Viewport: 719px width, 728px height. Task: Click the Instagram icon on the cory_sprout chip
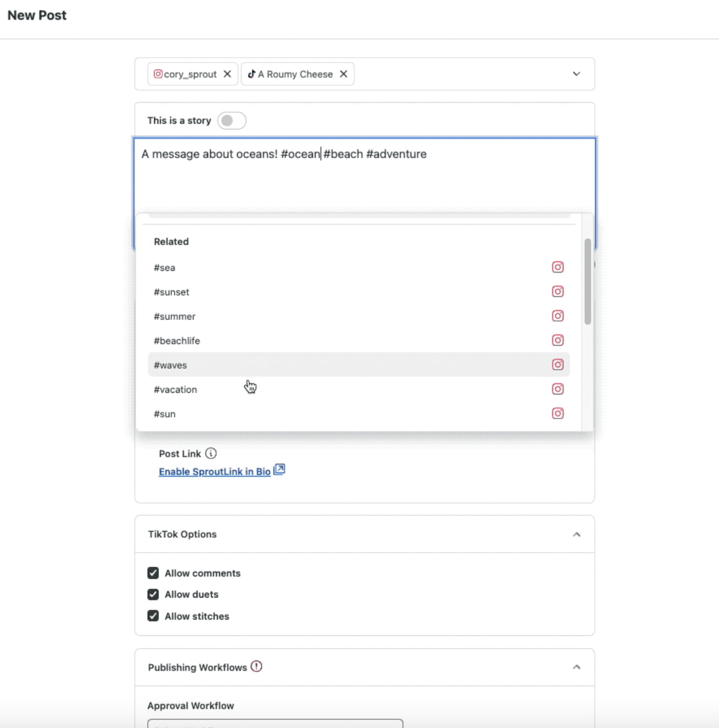158,74
